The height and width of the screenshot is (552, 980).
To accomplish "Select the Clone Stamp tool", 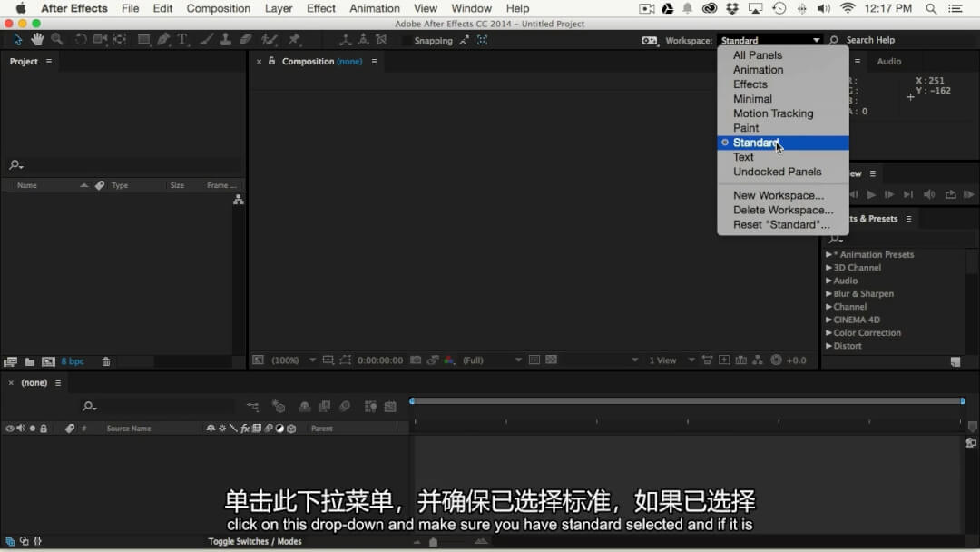I will [x=226, y=40].
